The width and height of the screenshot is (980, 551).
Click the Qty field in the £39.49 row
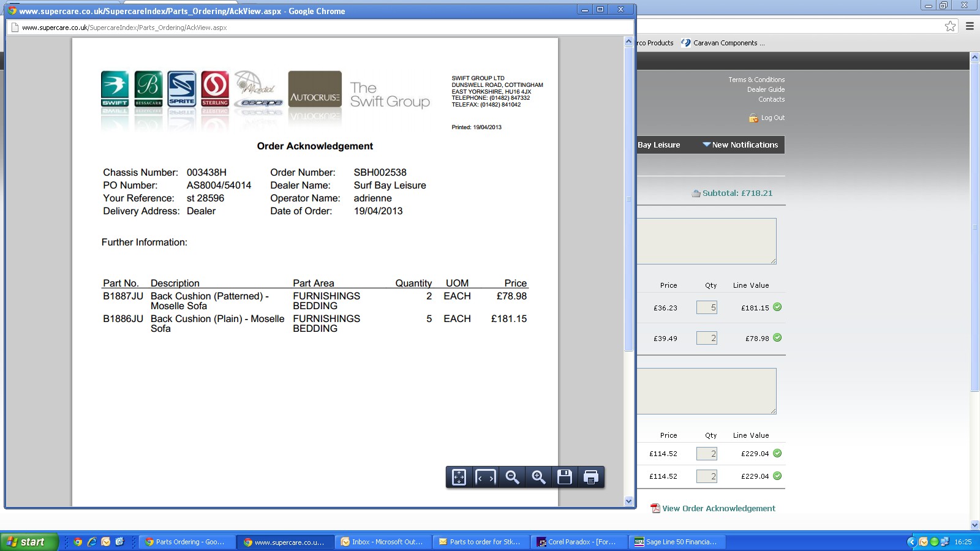[x=707, y=338]
